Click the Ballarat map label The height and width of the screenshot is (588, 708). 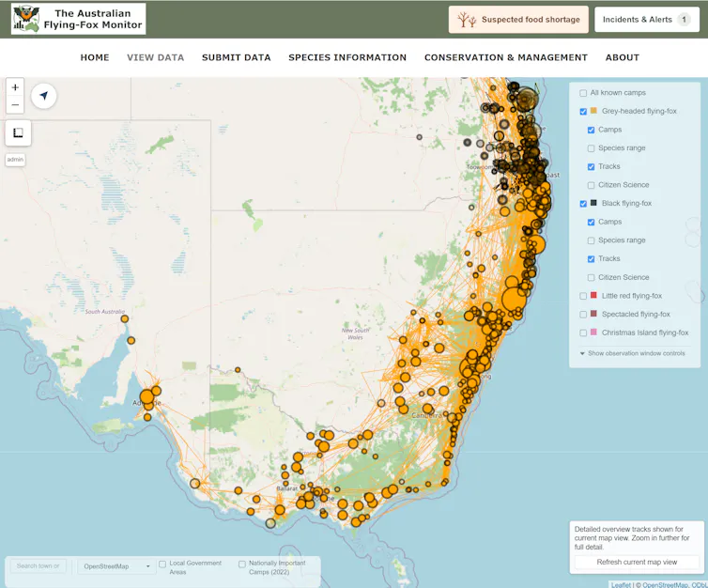tap(286, 488)
